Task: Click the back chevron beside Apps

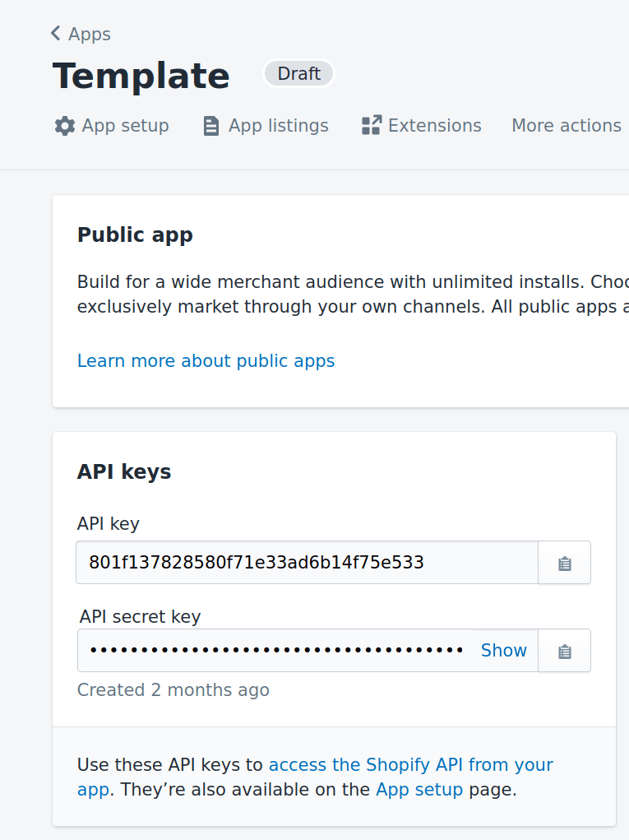Action: [x=56, y=34]
